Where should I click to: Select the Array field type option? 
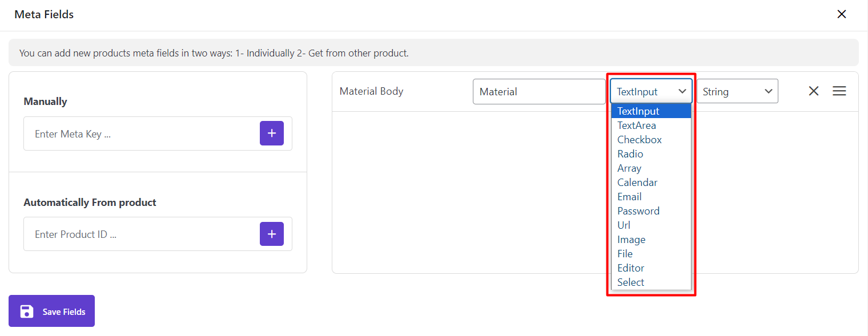(x=629, y=168)
